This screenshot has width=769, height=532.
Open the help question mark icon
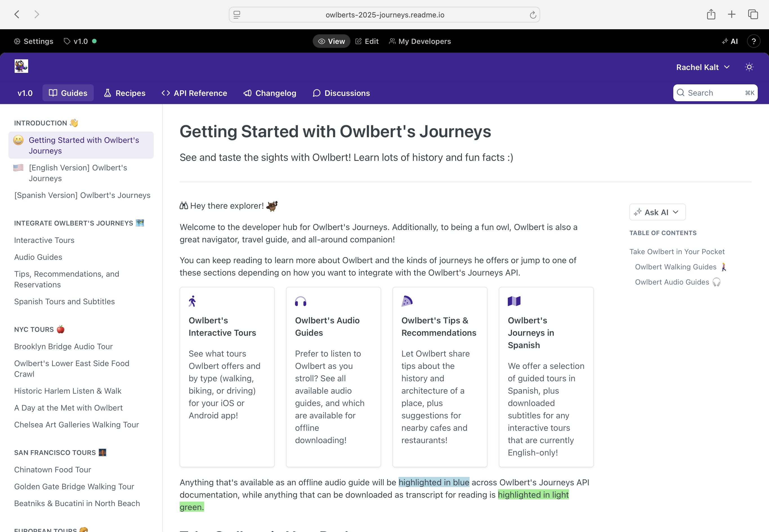(x=753, y=41)
